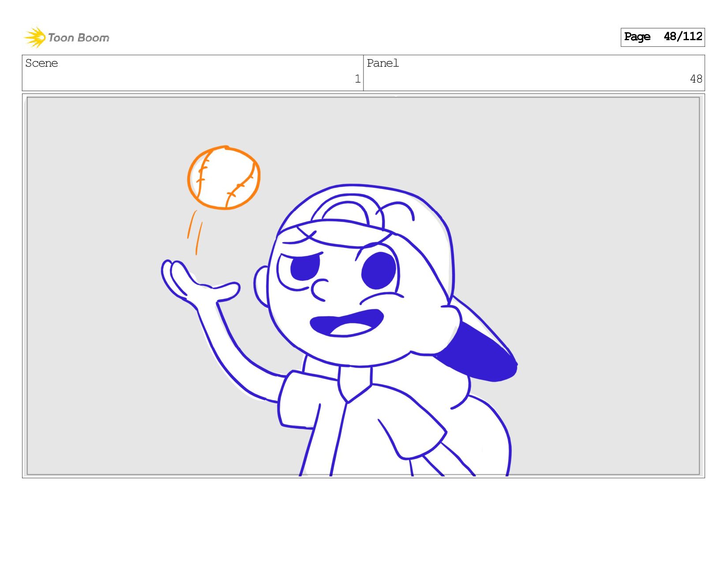Screen dimensions: 728x563
Task: Click the Page 48/112 indicator box
Action: coord(662,37)
